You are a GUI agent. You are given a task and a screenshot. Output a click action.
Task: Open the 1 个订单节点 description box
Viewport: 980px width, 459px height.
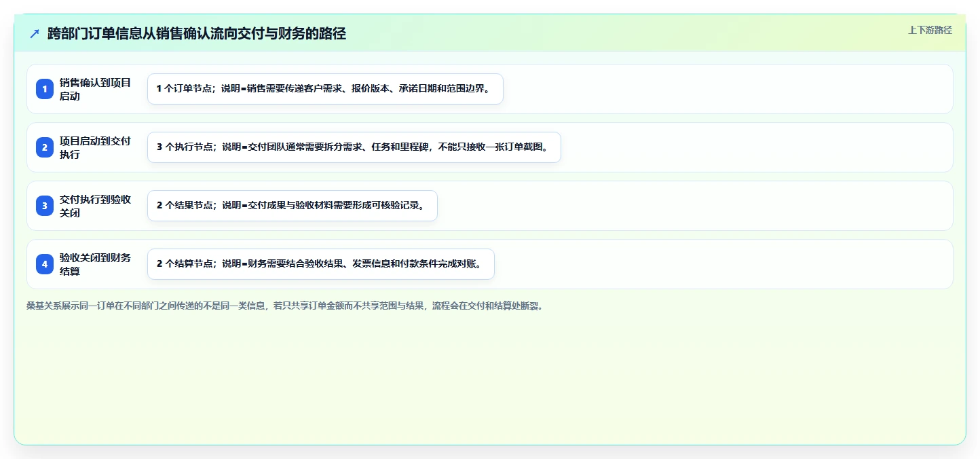325,89
